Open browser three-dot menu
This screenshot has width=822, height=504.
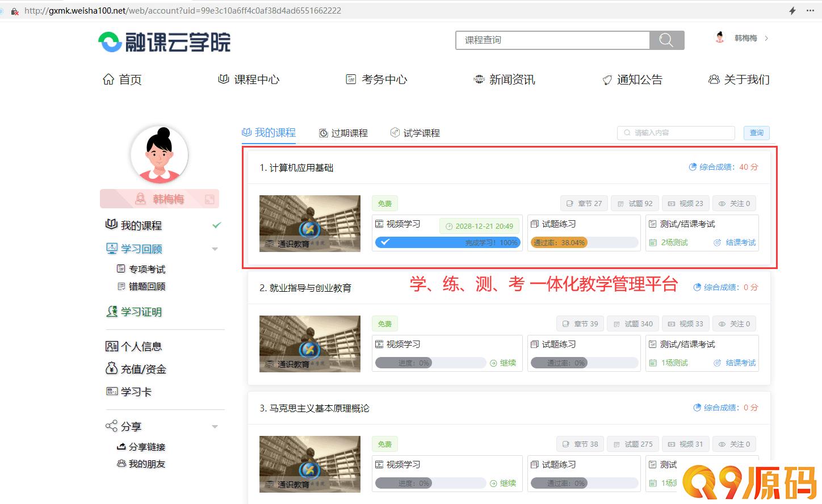pyautogui.click(x=810, y=10)
